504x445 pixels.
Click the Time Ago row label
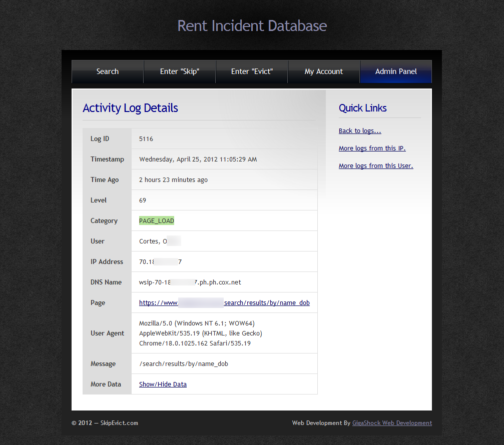105,180
